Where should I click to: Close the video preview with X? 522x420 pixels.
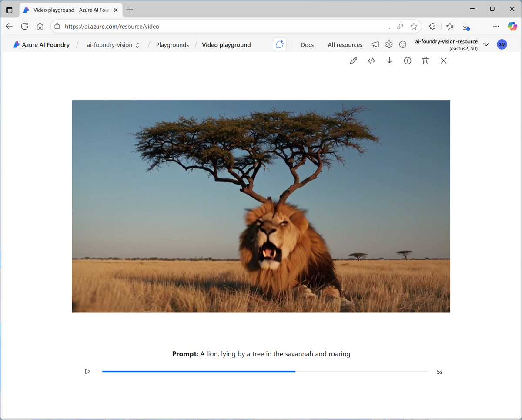point(443,61)
